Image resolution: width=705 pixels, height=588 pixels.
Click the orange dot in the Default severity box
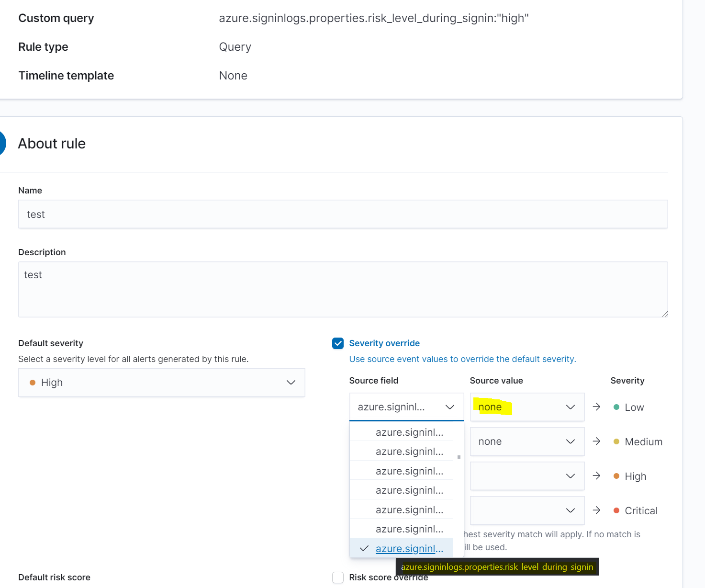33,382
